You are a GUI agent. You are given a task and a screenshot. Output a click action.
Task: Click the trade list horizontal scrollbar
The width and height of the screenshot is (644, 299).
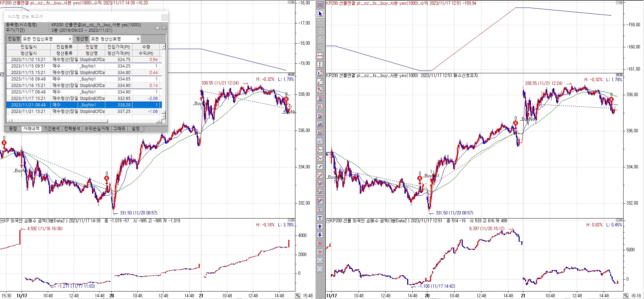[57, 121]
